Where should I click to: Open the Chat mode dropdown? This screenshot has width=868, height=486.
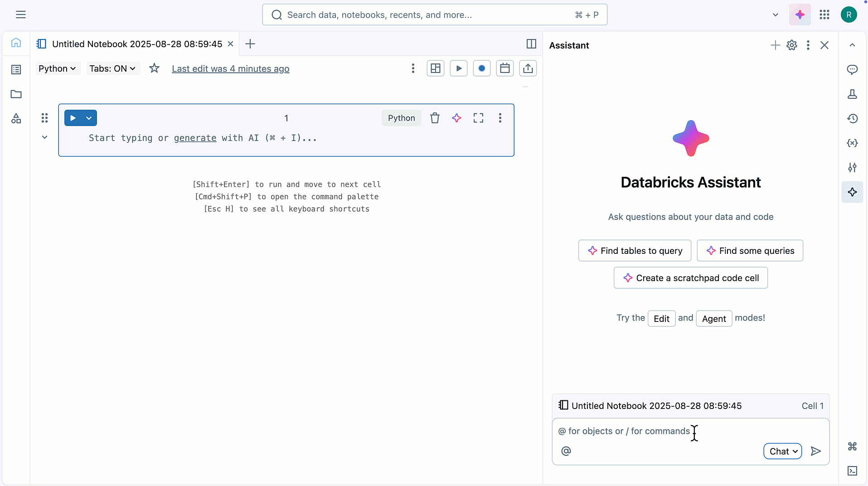coord(782,451)
